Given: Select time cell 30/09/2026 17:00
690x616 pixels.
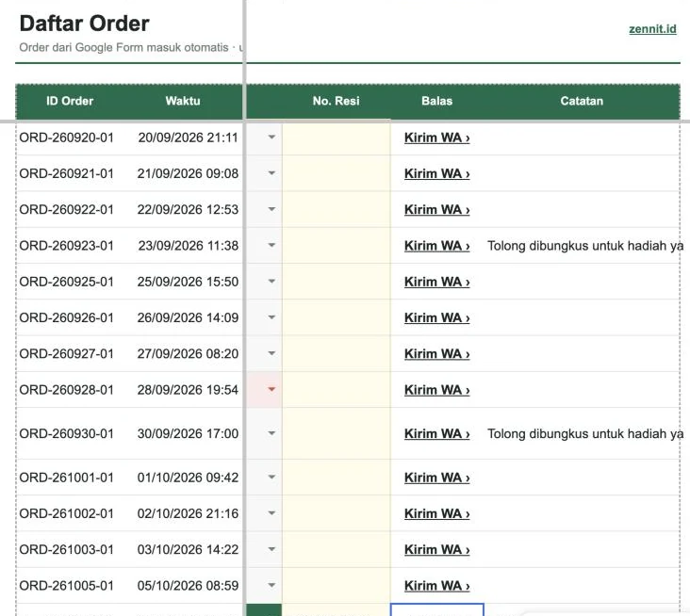Looking at the screenshot, I should coord(188,434).
